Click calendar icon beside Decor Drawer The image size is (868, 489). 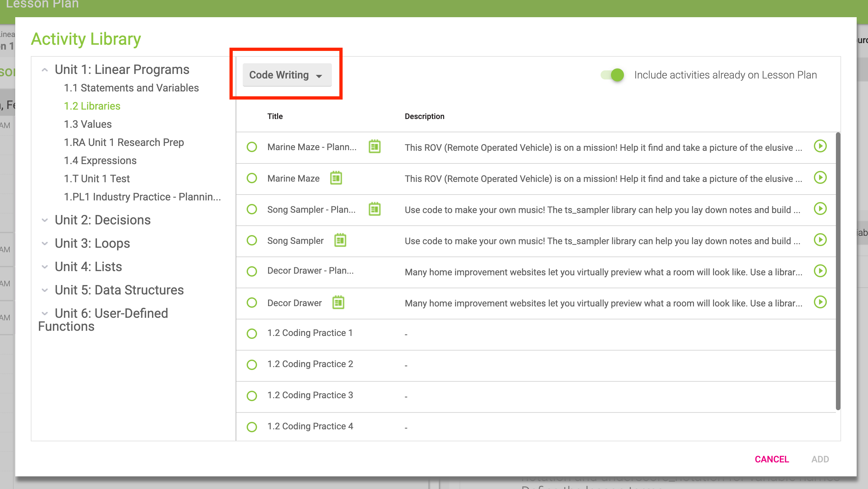click(x=338, y=302)
